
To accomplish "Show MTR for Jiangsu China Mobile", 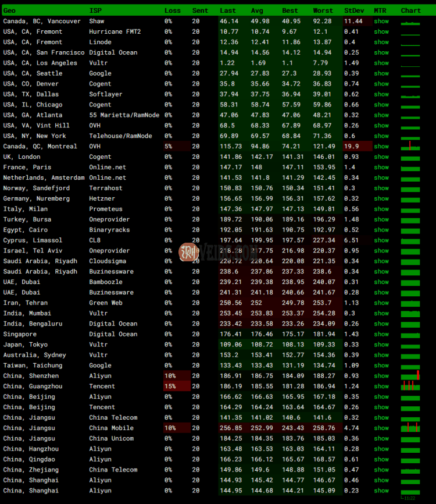I will coord(381,428).
